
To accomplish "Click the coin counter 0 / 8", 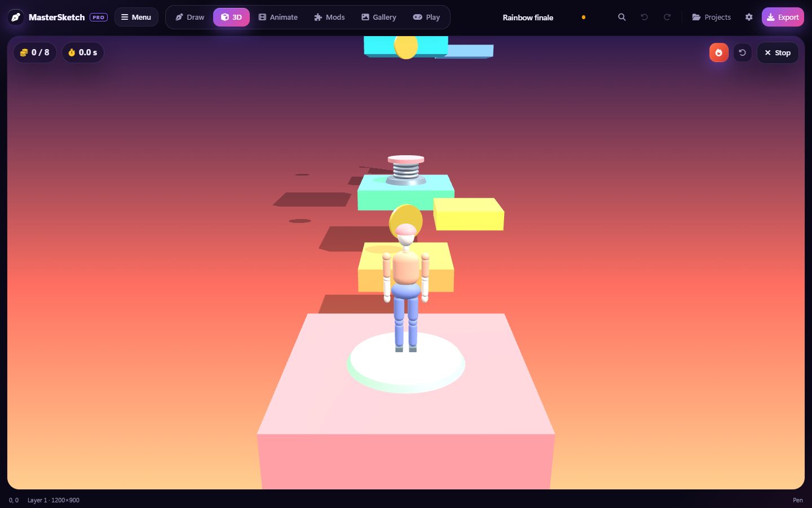I will coord(35,52).
